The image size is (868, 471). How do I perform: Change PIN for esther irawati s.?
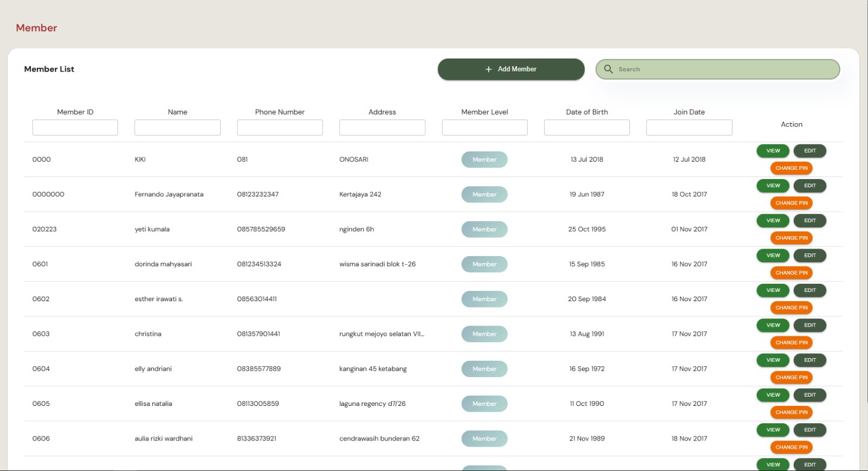(792, 308)
